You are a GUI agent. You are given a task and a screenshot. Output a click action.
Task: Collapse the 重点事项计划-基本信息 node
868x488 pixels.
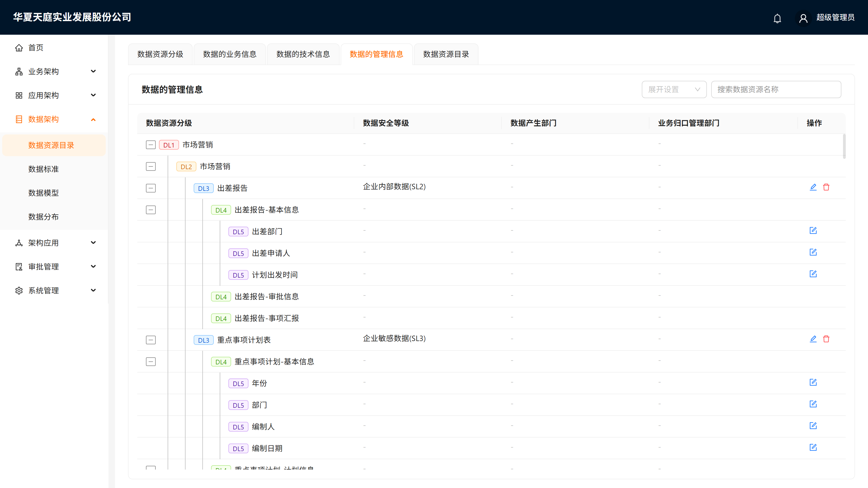tap(151, 362)
